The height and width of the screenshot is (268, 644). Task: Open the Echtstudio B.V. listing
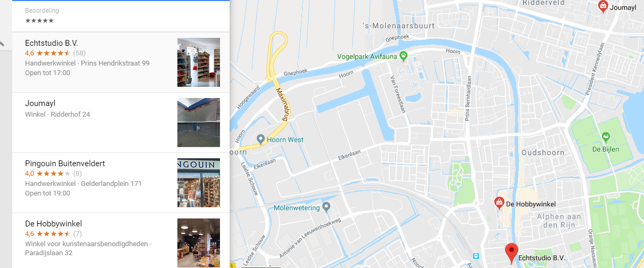tap(121, 62)
